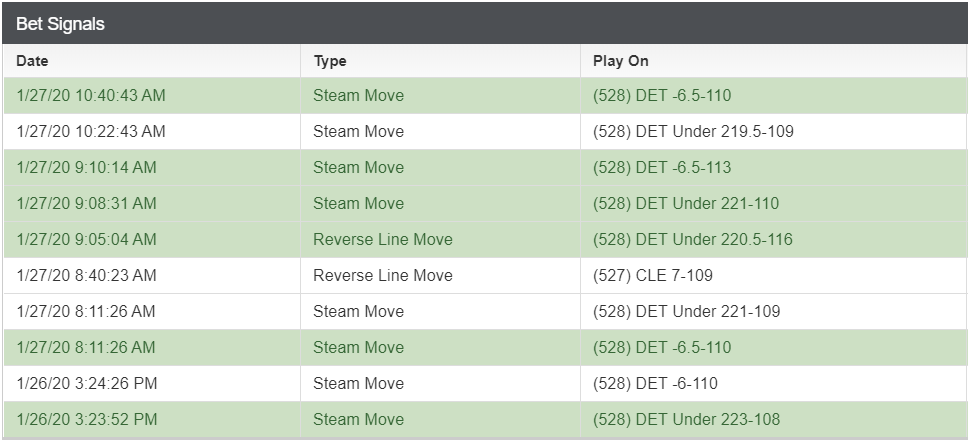Select the 1/27/20 10:40:43 AM signal row
Image resolution: width=968 pixels, height=440 pixels.
click(485, 96)
